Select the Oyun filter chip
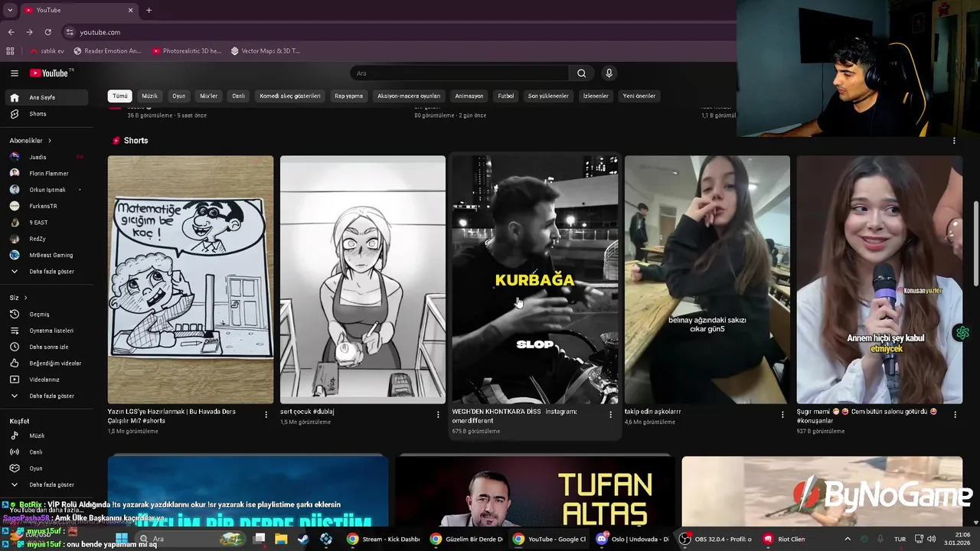980x551 pixels. point(179,96)
